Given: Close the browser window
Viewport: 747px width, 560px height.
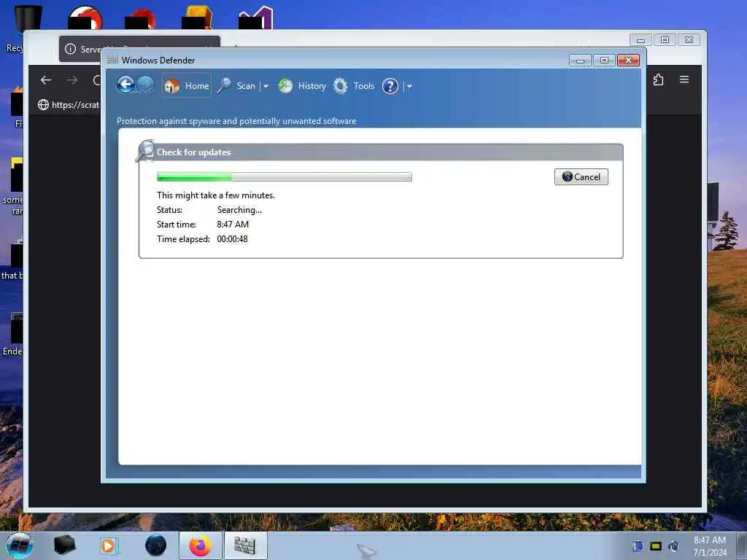Looking at the screenshot, I should click(x=689, y=40).
